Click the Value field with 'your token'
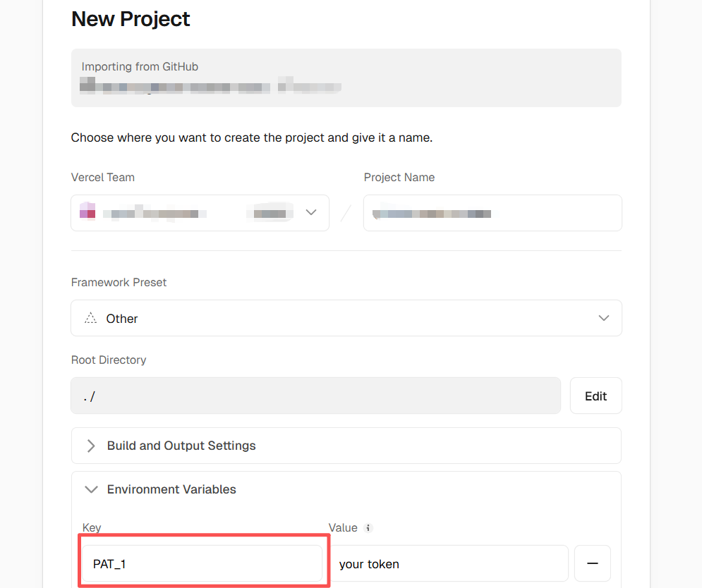Screen dimensions: 702x588 click(449, 564)
